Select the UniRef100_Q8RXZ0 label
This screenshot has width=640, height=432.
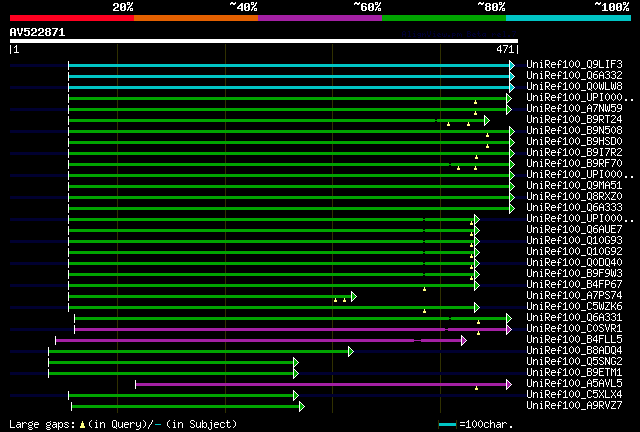tap(574, 197)
